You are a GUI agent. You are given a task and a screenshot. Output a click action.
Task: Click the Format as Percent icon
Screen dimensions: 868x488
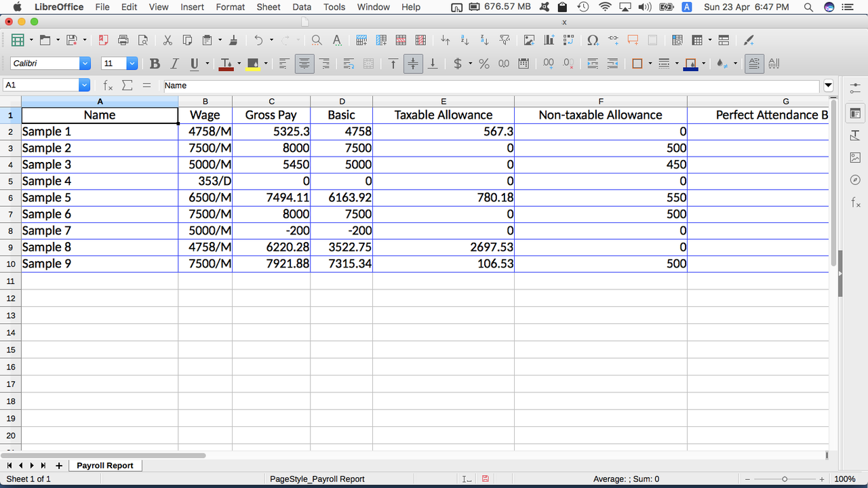pos(484,64)
